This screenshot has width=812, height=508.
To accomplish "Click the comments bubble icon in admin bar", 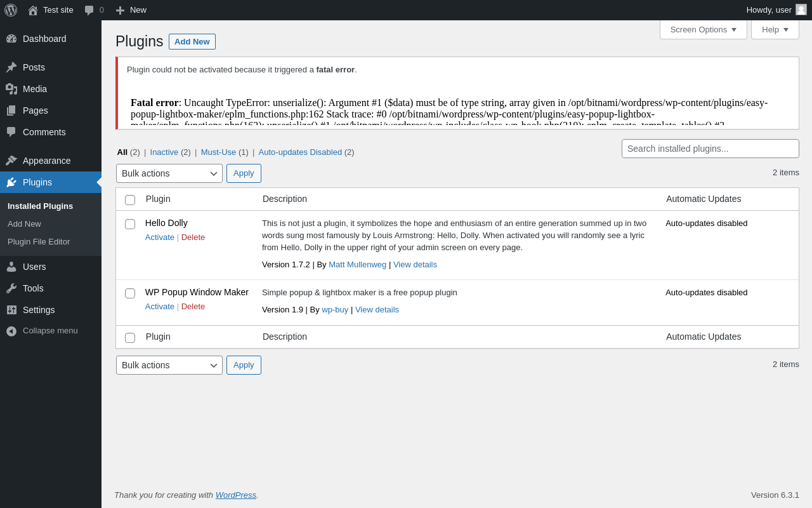I will click(89, 10).
